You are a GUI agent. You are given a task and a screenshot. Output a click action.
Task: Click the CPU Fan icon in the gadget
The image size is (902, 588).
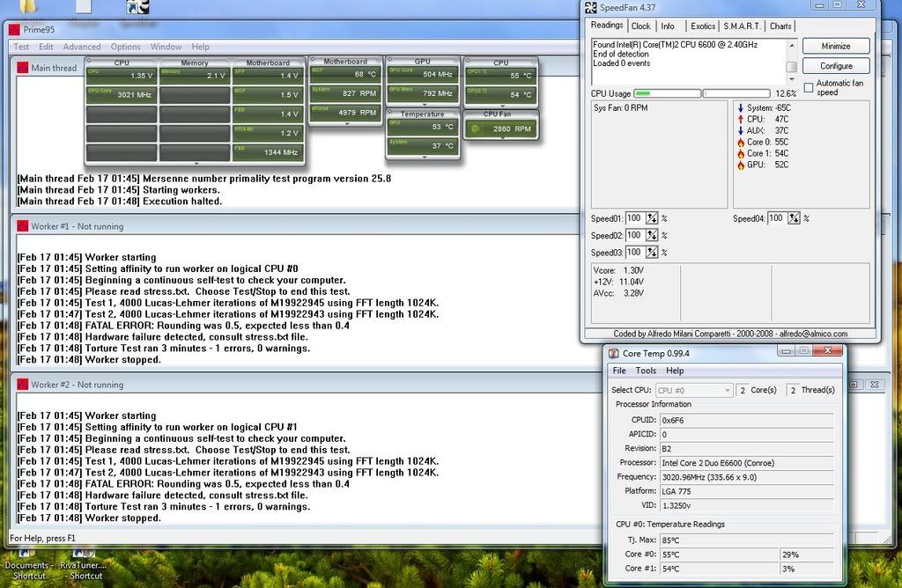coord(477,129)
